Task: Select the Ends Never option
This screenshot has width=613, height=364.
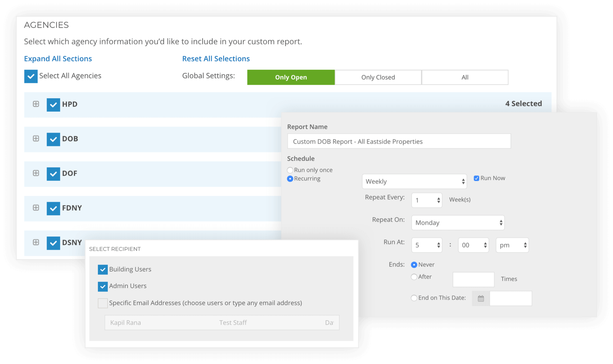Action: pos(414,265)
